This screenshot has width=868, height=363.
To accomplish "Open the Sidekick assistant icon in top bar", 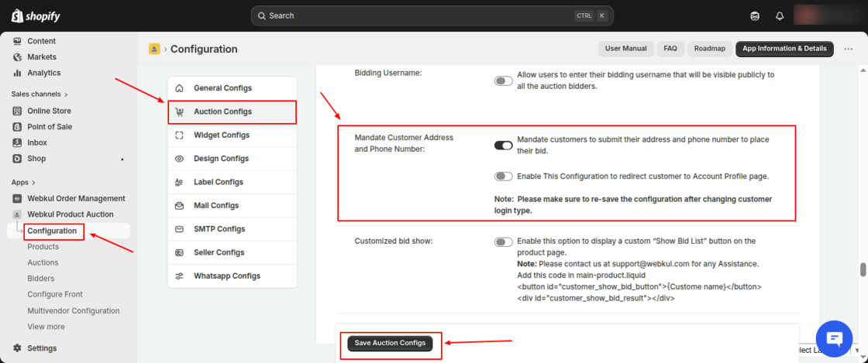I will (755, 16).
